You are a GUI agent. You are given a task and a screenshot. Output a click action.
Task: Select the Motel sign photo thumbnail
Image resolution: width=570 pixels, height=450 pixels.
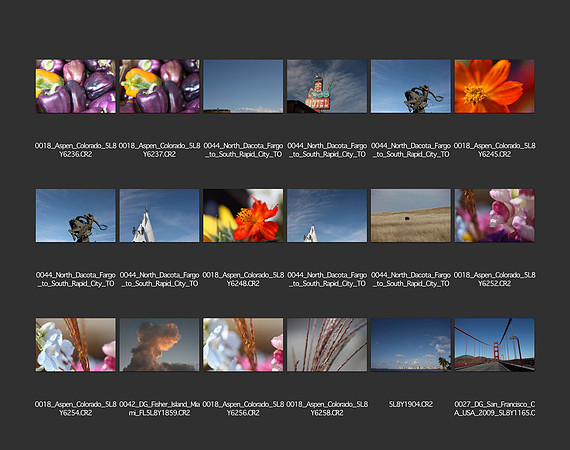[327, 87]
